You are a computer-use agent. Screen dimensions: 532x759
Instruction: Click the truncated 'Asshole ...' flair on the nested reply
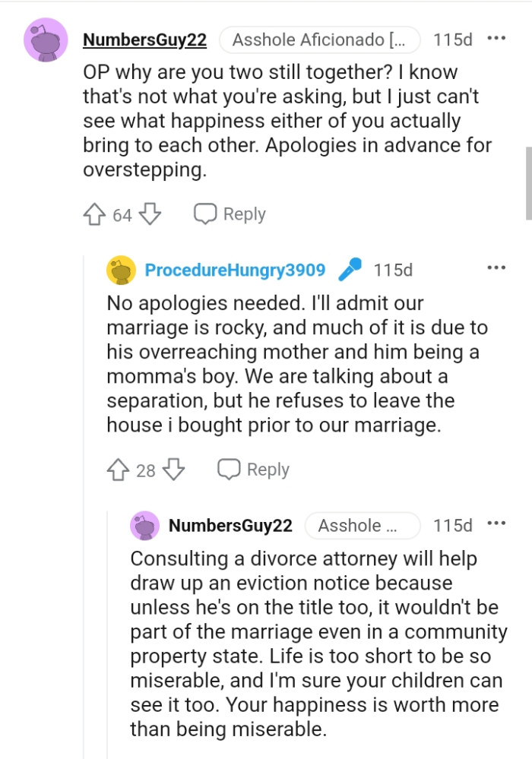pyautogui.click(x=362, y=526)
